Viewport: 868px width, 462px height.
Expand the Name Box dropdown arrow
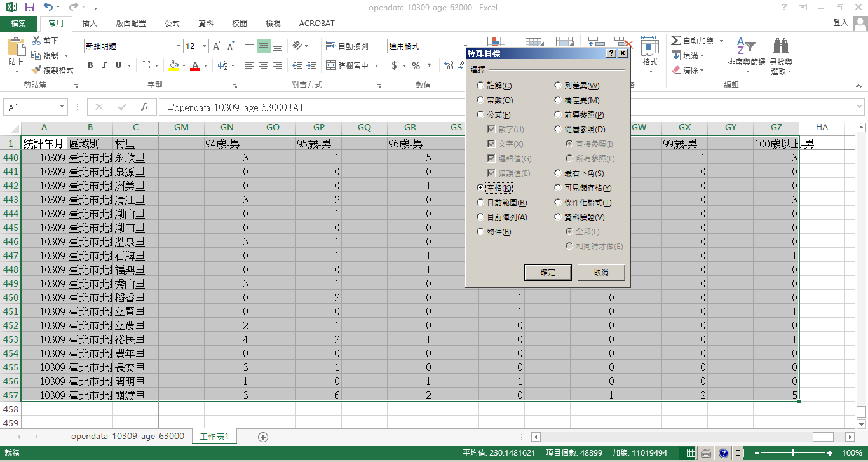(x=62, y=107)
